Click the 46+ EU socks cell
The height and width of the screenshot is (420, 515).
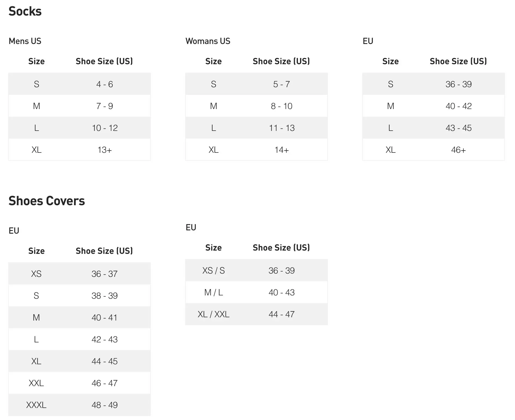pos(459,150)
